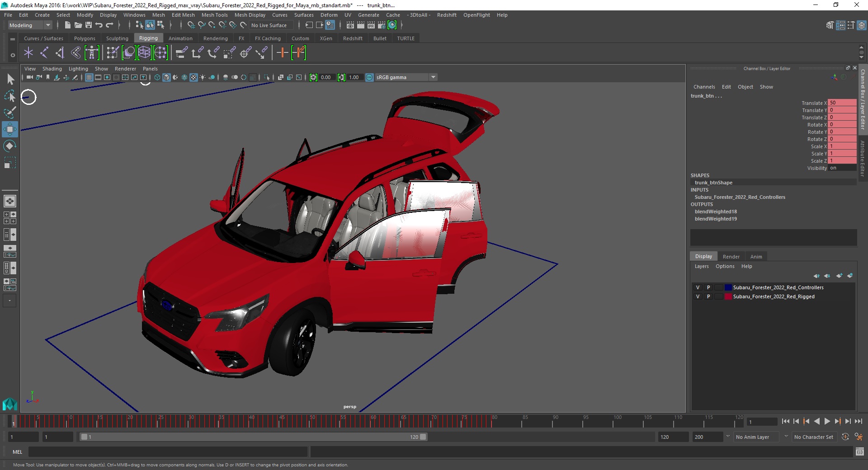The height and width of the screenshot is (470, 868).
Task: Click the HumanIK character figure icon
Action: pos(92,53)
